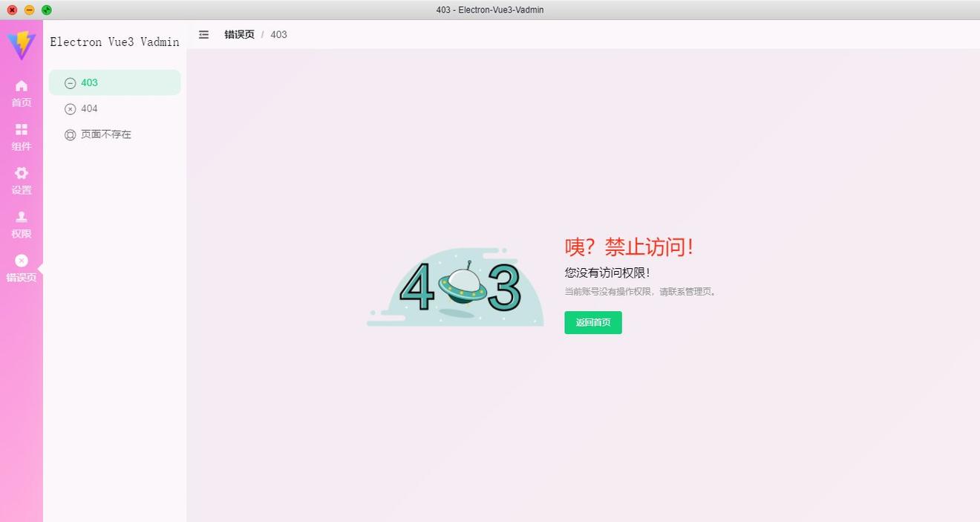980x522 pixels.
Task: Click the Vite logo in the sidebar
Action: [22, 45]
